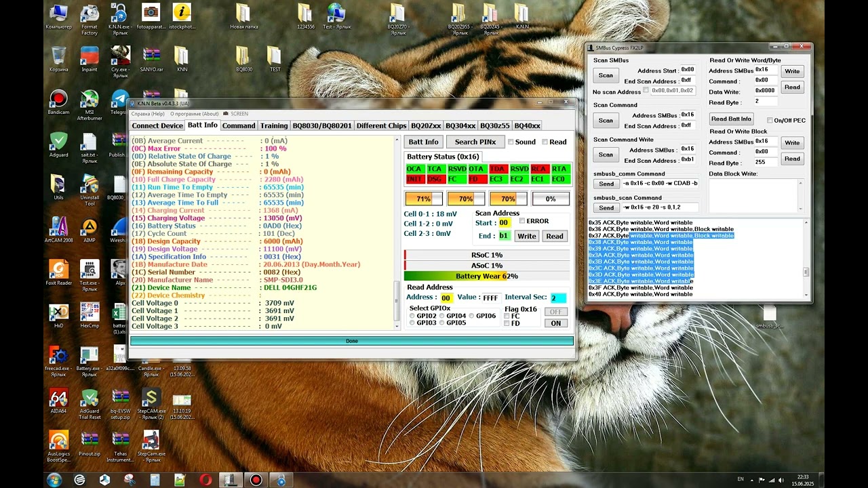
Task: Switch to the Connect Device tab
Action: (x=157, y=125)
